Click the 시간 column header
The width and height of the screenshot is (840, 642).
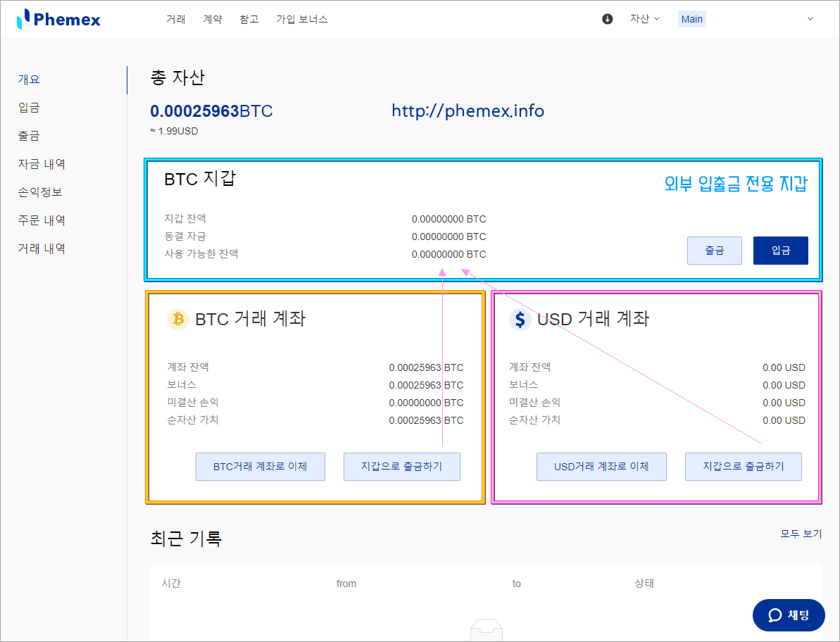point(171,583)
